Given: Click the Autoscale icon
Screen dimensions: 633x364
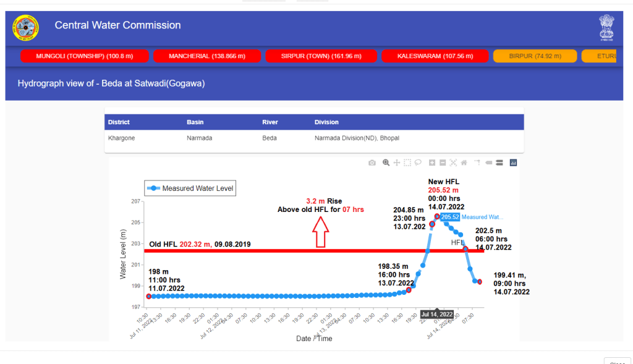Looking at the screenshot, I should (453, 163).
